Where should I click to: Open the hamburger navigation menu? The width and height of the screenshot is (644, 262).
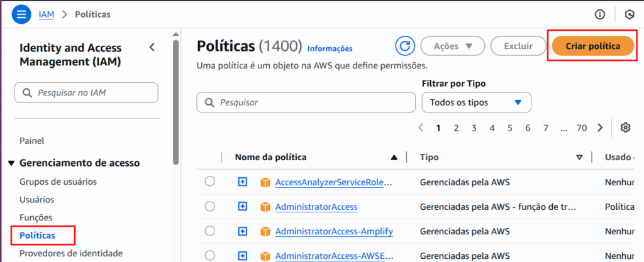[21, 14]
